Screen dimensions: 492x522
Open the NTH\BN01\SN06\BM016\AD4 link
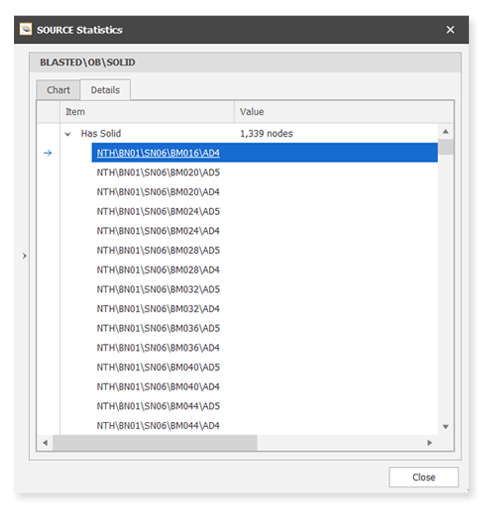(158, 153)
